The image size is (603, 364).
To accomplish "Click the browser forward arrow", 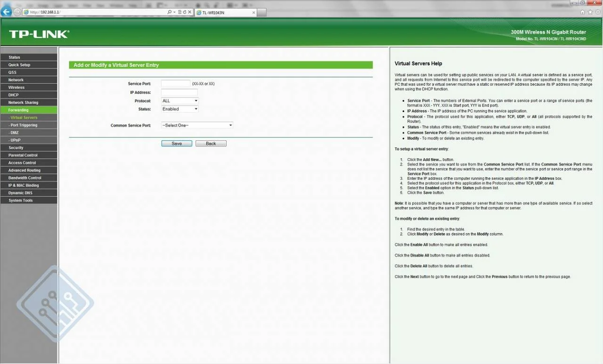I will coord(17,12).
